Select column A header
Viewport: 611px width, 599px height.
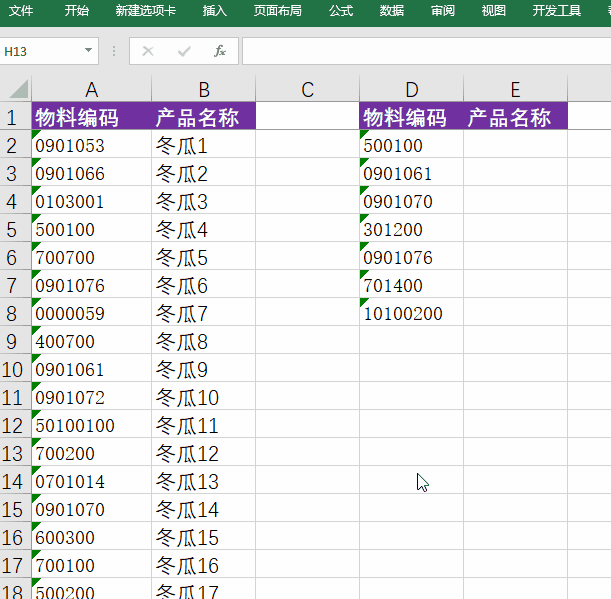tap(91, 90)
